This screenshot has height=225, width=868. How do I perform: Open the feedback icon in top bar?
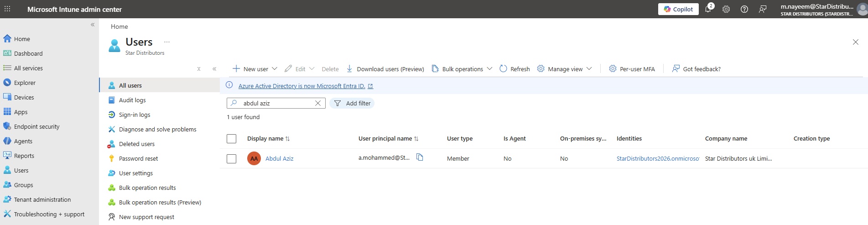(763, 9)
